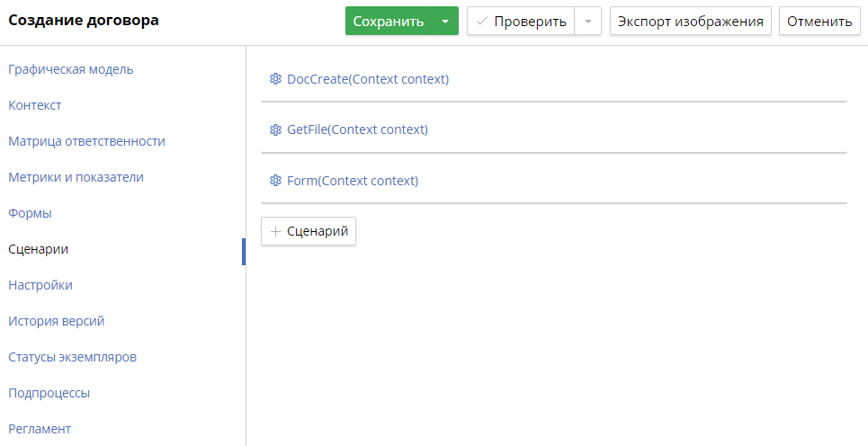Viewport: 868px width, 446px height.
Task: Click the gear icon beside DocCreate script
Action: [x=275, y=79]
